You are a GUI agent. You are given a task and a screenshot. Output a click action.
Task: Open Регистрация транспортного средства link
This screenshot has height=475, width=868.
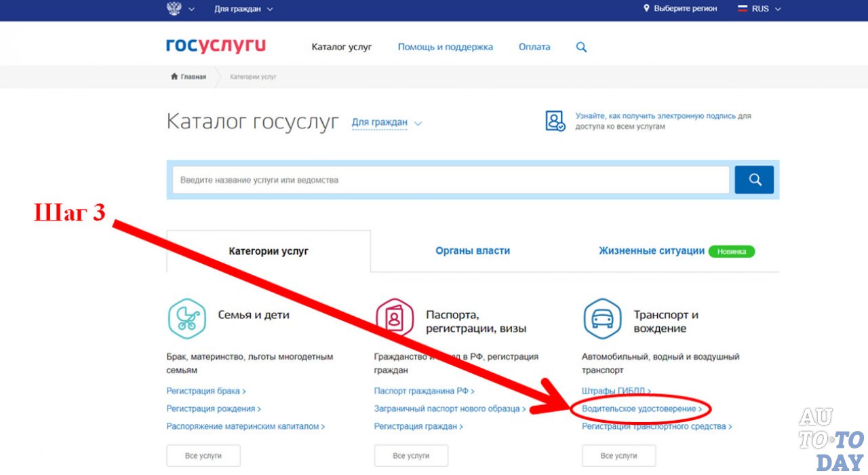point(657,426)
